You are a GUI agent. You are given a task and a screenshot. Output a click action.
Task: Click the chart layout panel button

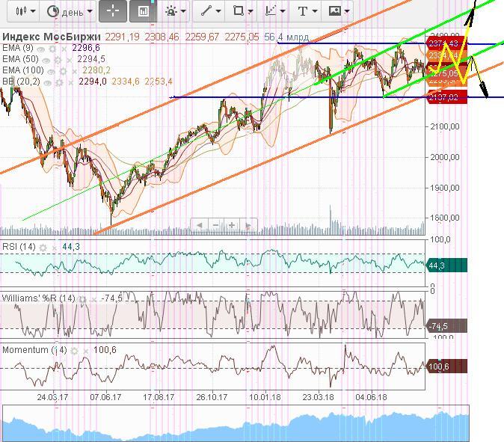(143, 11)
